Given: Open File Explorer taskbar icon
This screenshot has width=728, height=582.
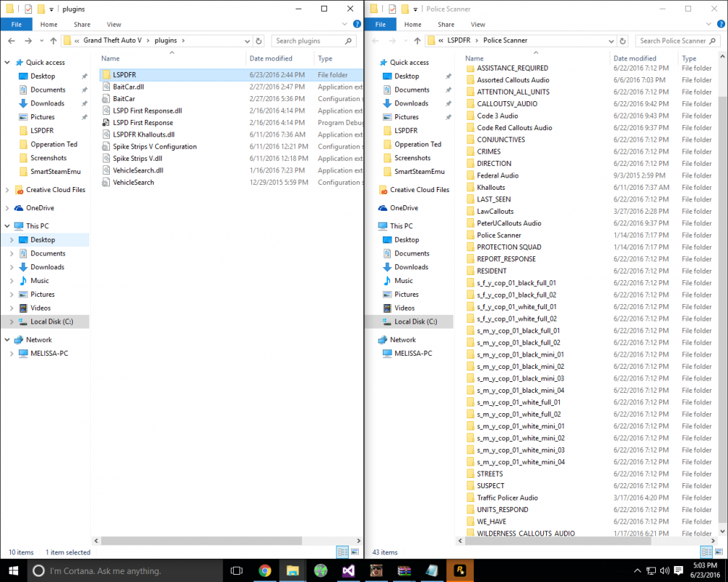Looking at the screenshot, I should (293, 570).
